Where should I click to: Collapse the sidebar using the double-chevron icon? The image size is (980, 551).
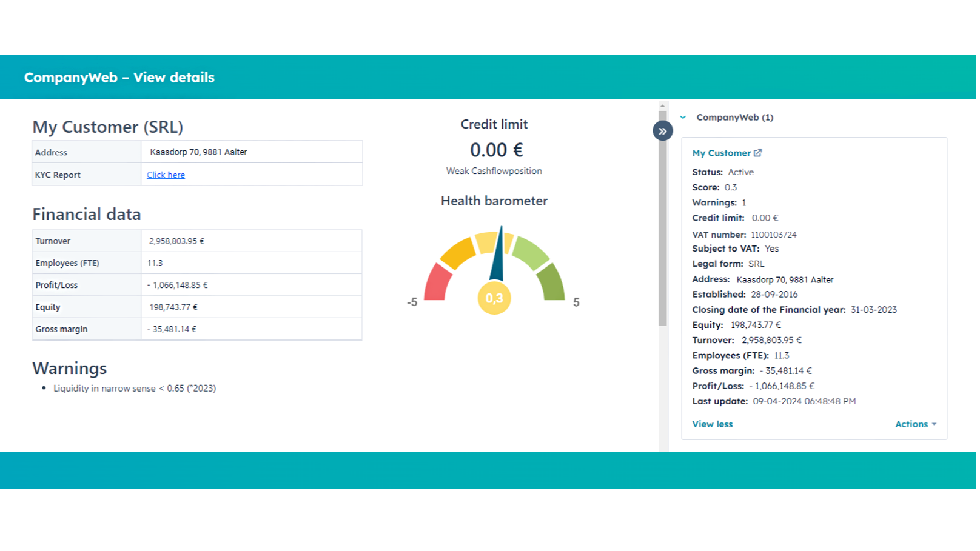(663, 130)
